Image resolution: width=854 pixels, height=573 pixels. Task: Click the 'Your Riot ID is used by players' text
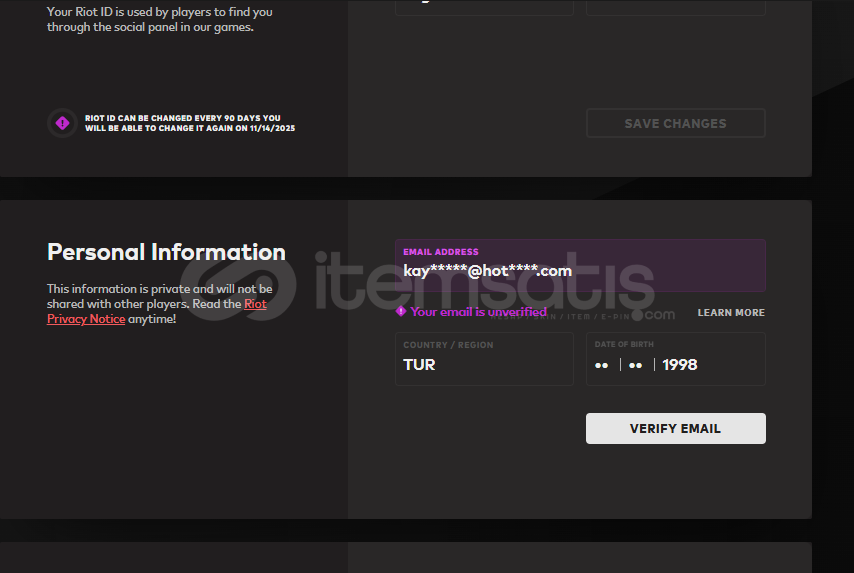160,19
